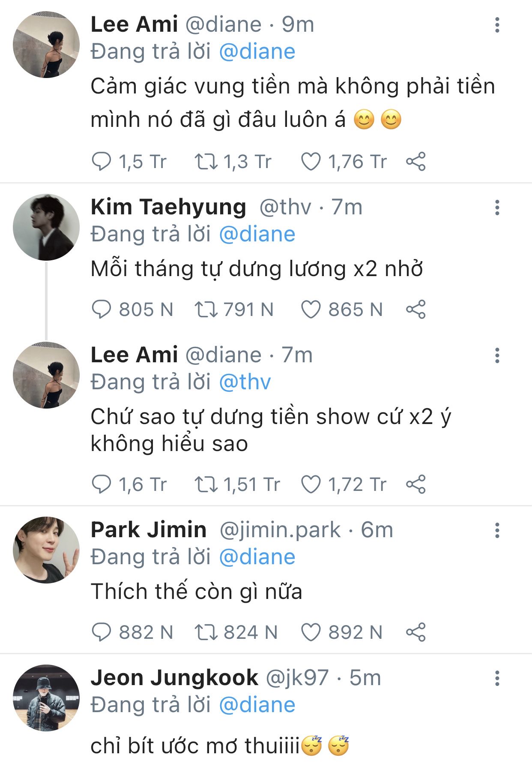This screenshot has width=532, height=770.
Task: Like Kim Taehyung's tweet
Action: [311, 310]
